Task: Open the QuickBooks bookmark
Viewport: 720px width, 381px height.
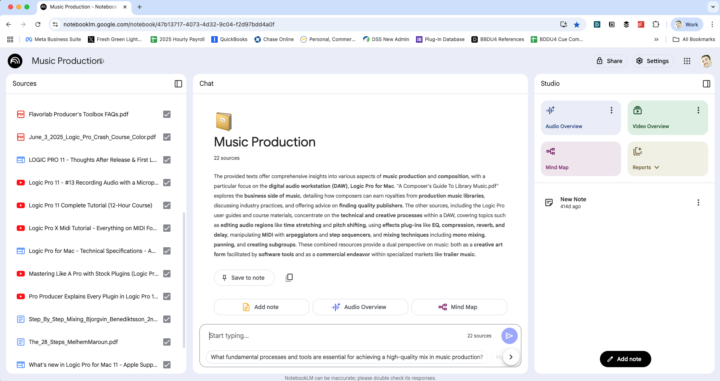Action: coord(229,39)
